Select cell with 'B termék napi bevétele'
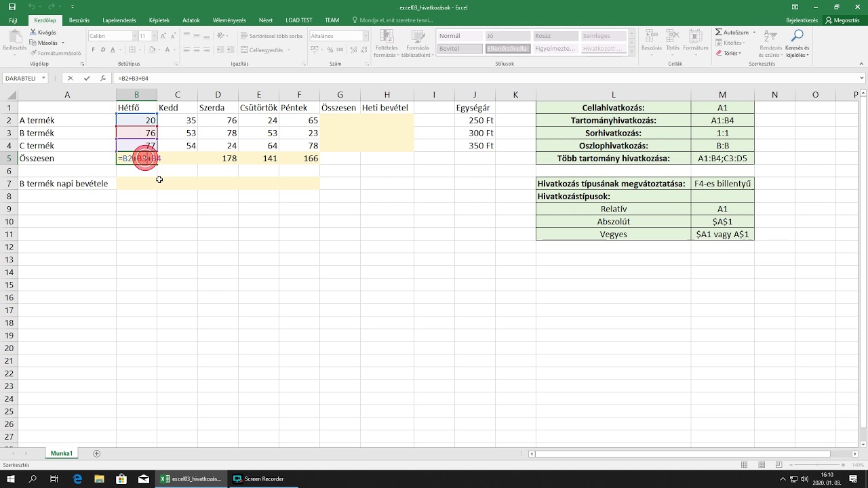 point(67,184)
